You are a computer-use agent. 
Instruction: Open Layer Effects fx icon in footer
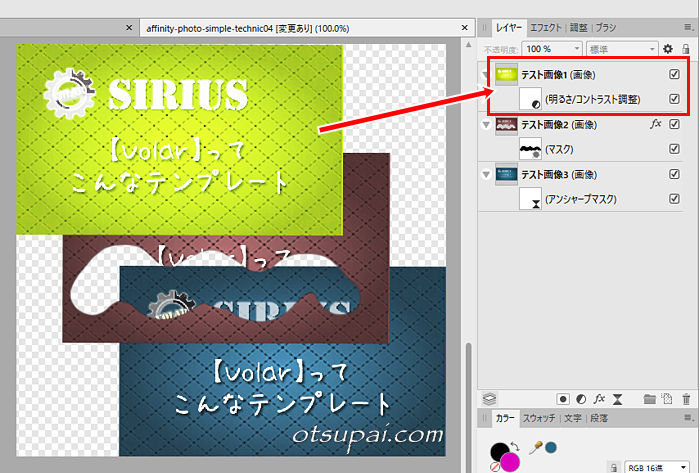pyautogui.click(x=599, y=399)
